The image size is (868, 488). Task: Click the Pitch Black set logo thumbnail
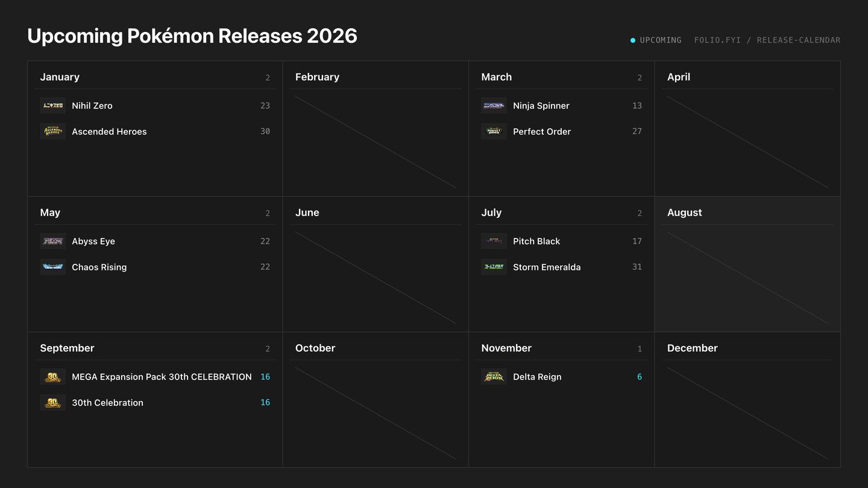(x=494, y=241)
